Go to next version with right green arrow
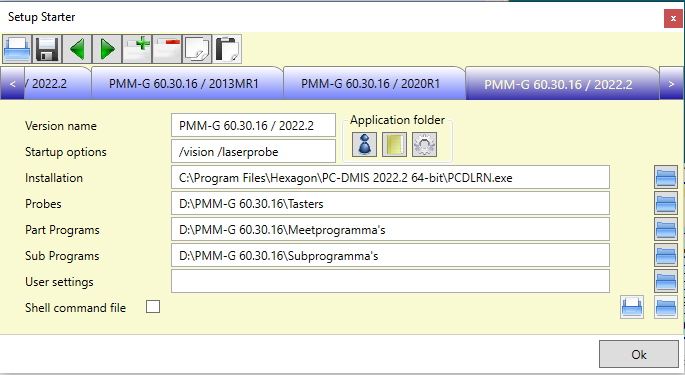The image size is (685, 375). [107, 49]
